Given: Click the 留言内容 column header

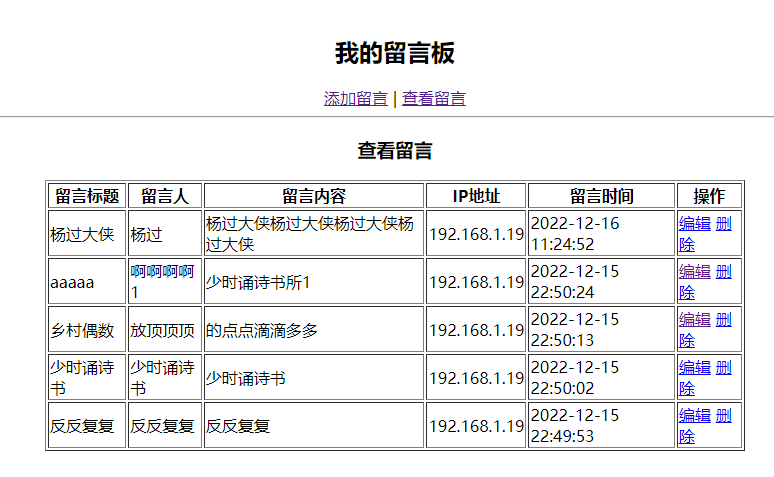Looking at the screenshot, I should click(314, 195).
